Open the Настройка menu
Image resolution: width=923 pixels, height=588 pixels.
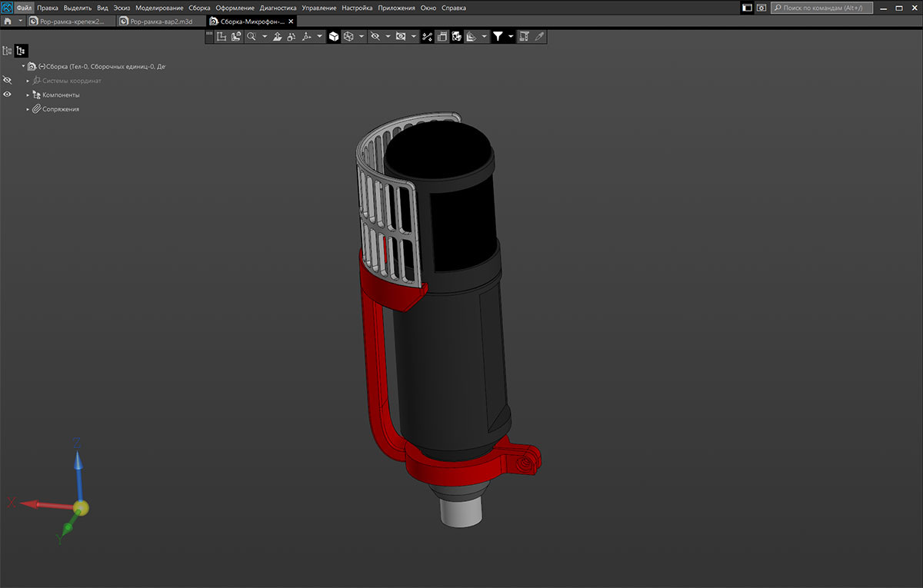pyautogui.click(x=358, y=8)
